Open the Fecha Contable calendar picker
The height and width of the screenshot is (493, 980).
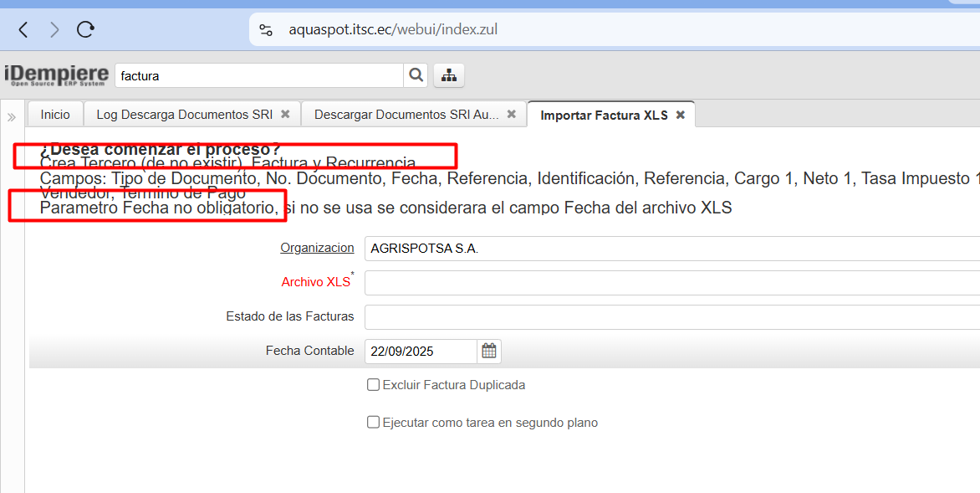pyautogui.click(x=489, y=352)
